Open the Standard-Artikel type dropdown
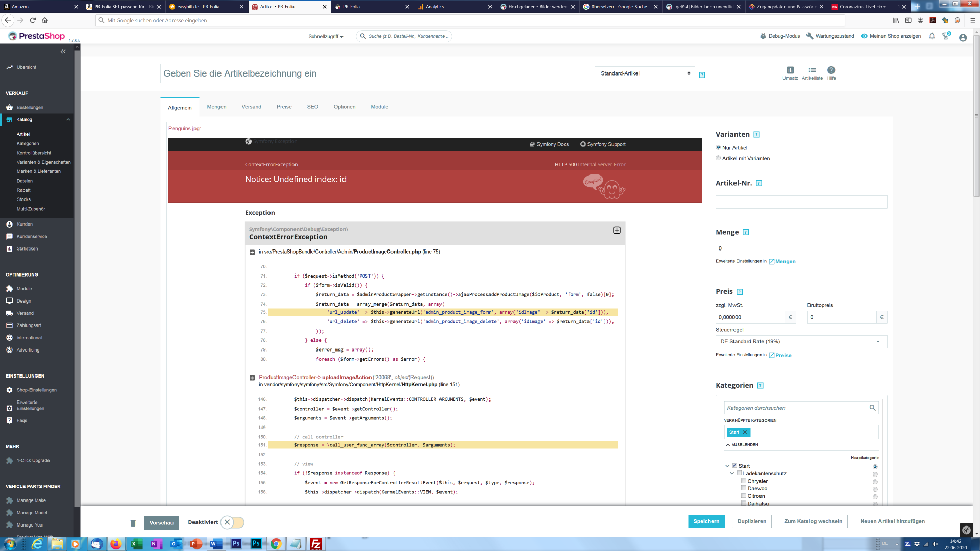This screenshot has height=551, width=980. point(645,73)
